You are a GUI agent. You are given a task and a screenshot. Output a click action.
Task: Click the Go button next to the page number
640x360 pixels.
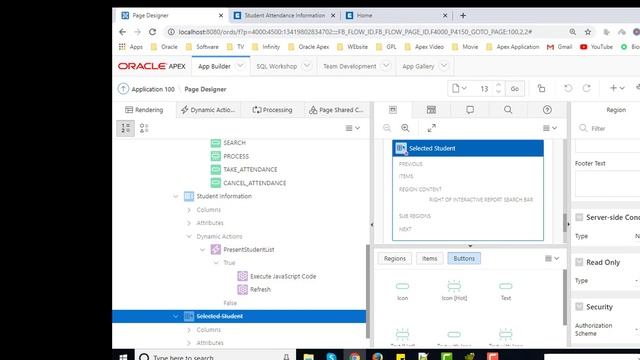[515, 89]
